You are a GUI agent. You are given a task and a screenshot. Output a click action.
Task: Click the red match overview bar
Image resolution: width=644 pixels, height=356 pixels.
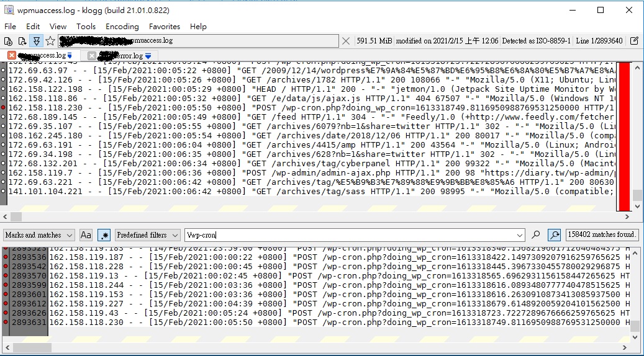pos(624,130)
